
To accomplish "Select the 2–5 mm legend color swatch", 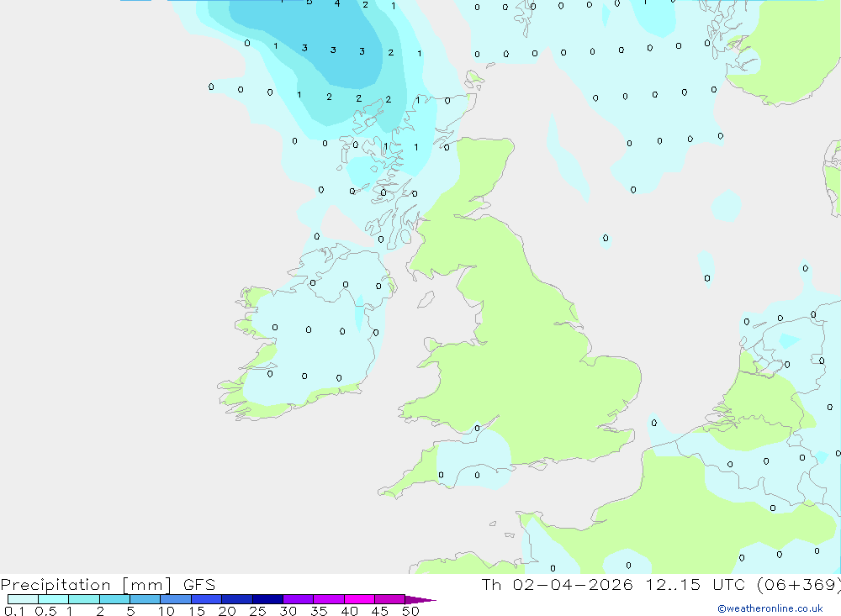I will click(x=114, y=599).
